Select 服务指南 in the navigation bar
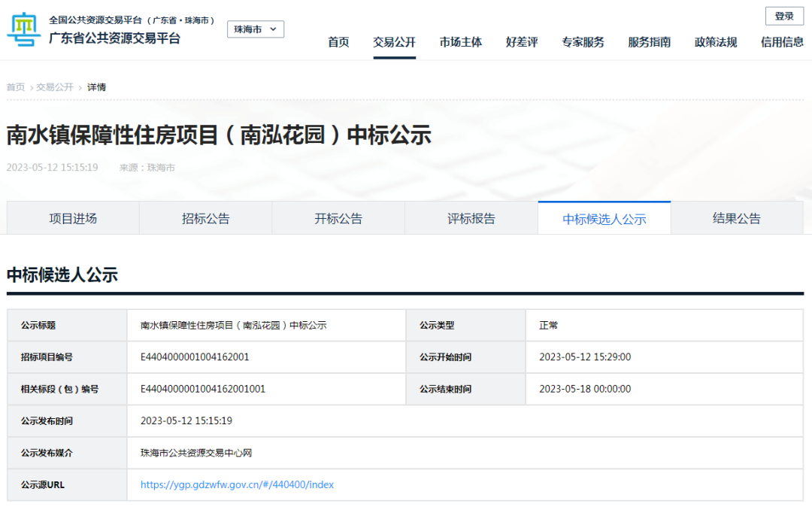The image size is (812, 522). point(649,43)
